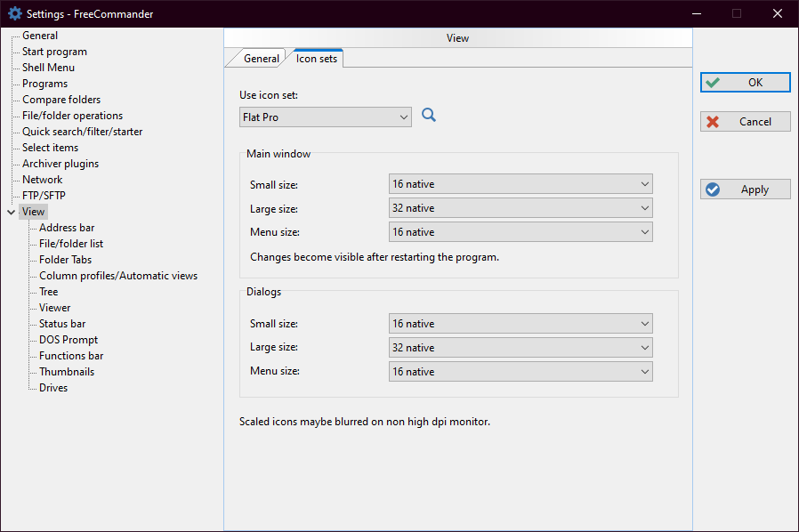This screenshot has width=799, height=532.
Task: Click the FreeCommander gear icon in title bar
Action: click(14, 13)
